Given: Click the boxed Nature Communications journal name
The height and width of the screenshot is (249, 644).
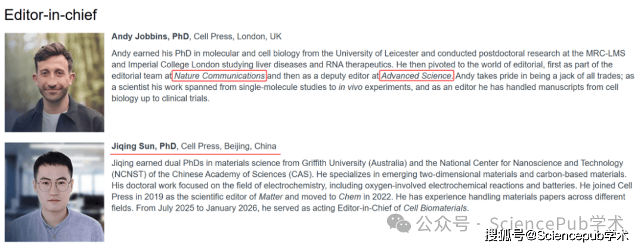Looking at the screenshot, I should tap(219, 76).
